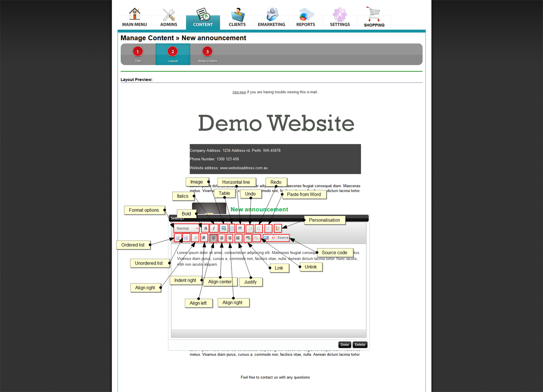The image size is (543, 392).
Task: Center-align text with the align center icon
Action: [x=222, y=238]
